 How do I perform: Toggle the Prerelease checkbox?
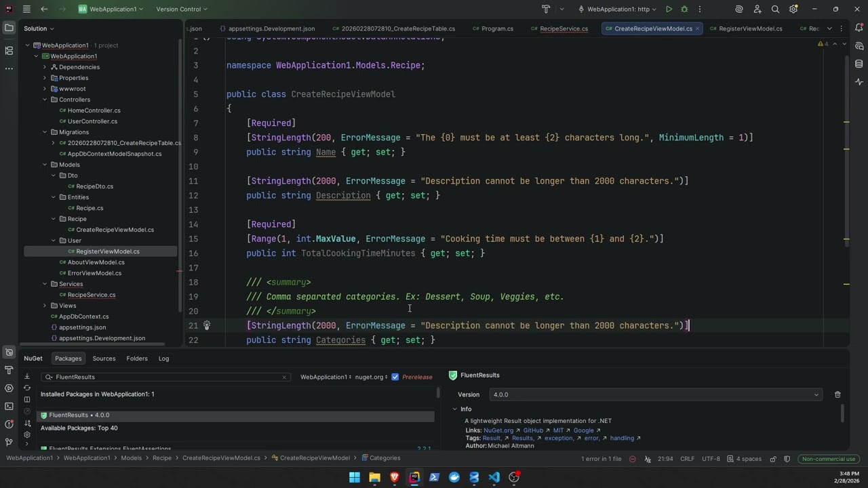(x=395, y=377)
